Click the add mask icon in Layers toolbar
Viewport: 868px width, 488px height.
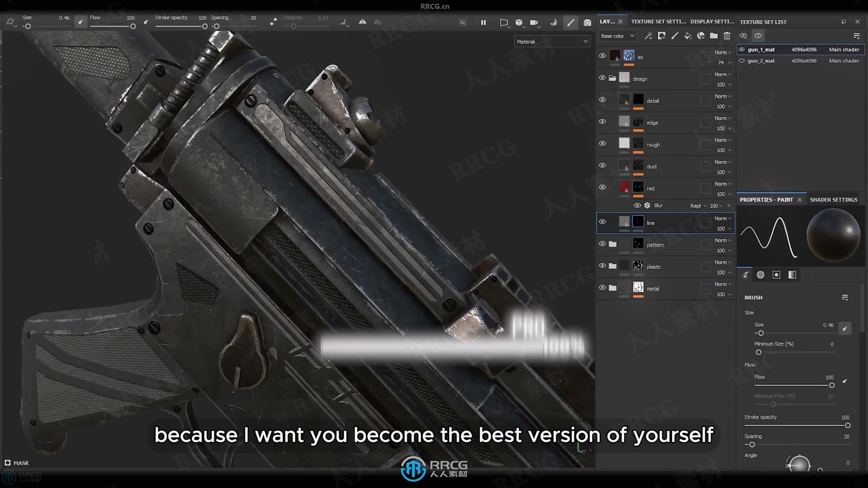[x=662, y=36]
